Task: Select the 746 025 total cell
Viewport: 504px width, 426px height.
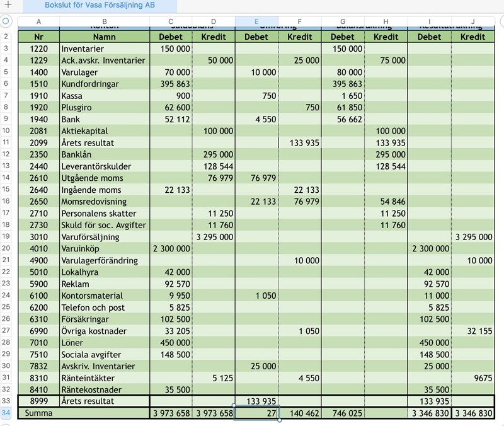Action: coord(343,413)
